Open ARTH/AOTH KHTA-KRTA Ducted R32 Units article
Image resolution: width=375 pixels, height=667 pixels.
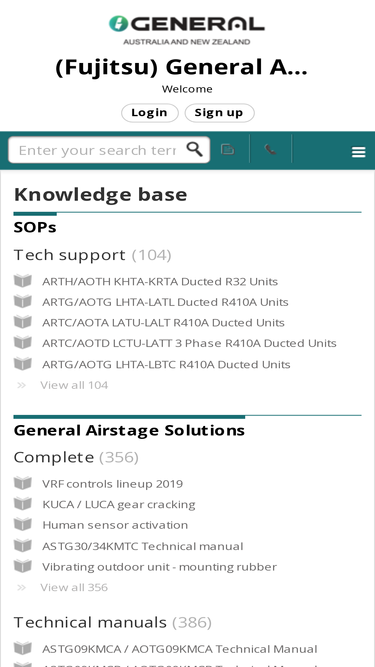(160, 282)
